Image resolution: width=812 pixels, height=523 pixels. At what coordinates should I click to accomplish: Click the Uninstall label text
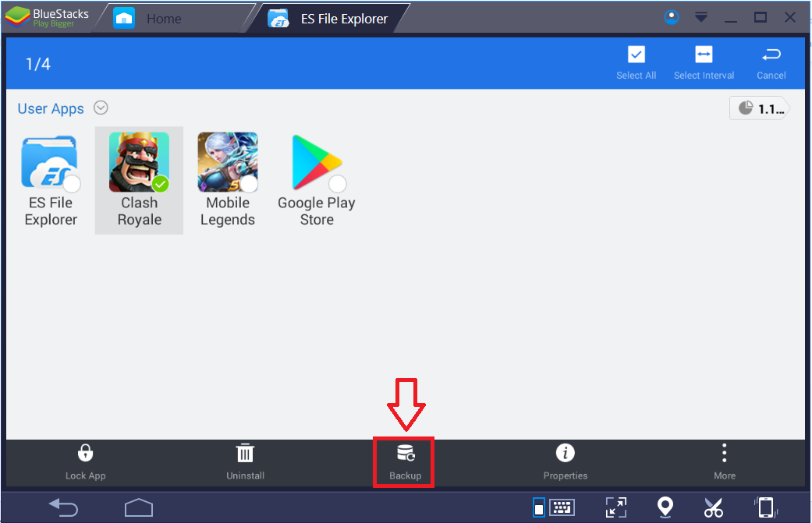click(245, 475)
